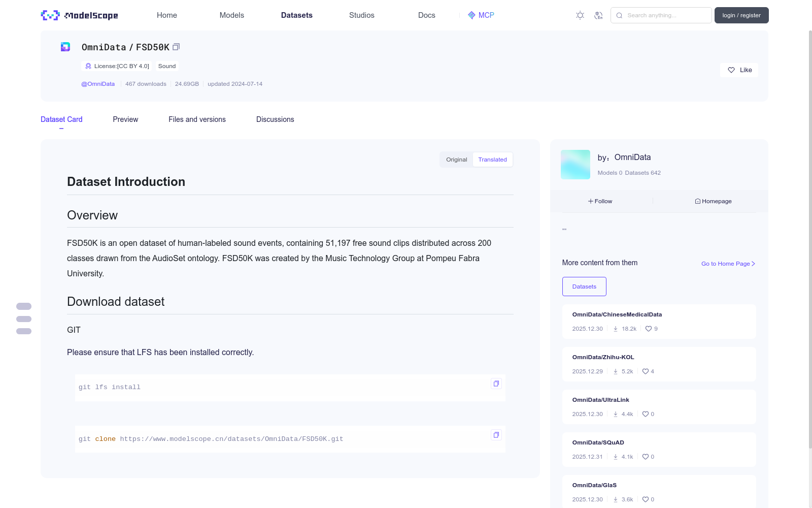This screenshot has width=812, height=508.
Task: Switch description to Translated version
Action: click(x=492, y=160)
